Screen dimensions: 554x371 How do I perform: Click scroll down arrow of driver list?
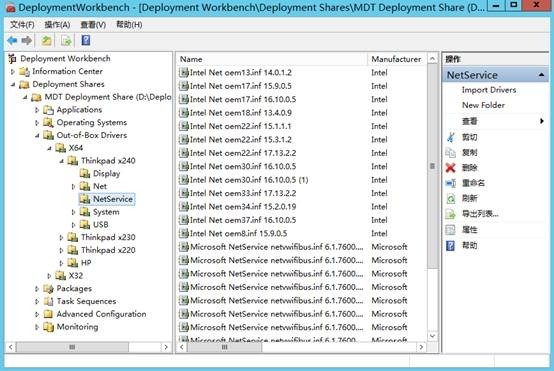tap(432, 336)
